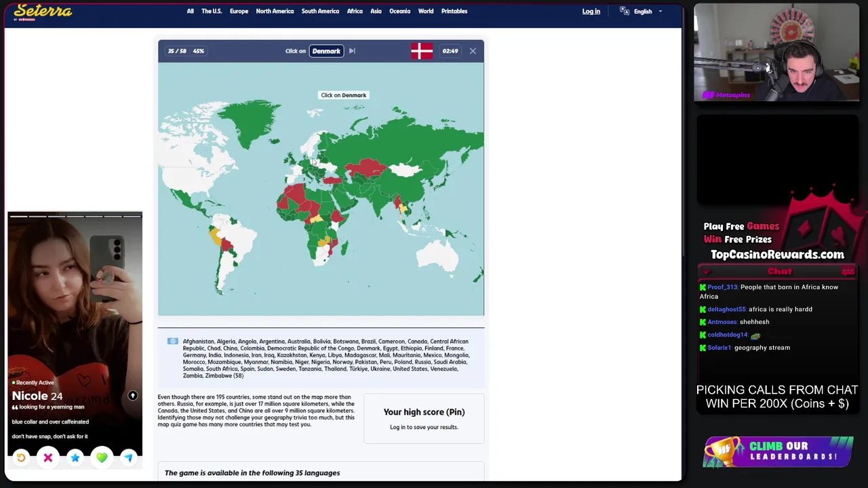Click Mongolia on the map

pos(406,169)
